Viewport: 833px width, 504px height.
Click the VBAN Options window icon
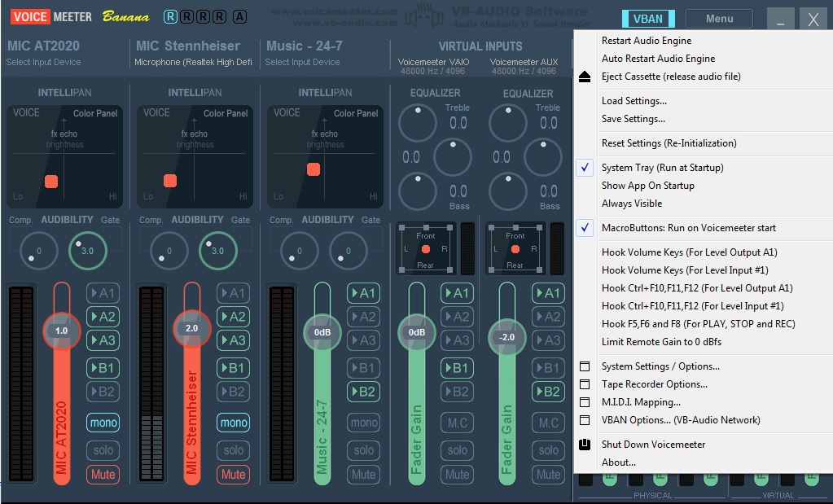pyautogui.click(x=585, y=420)
